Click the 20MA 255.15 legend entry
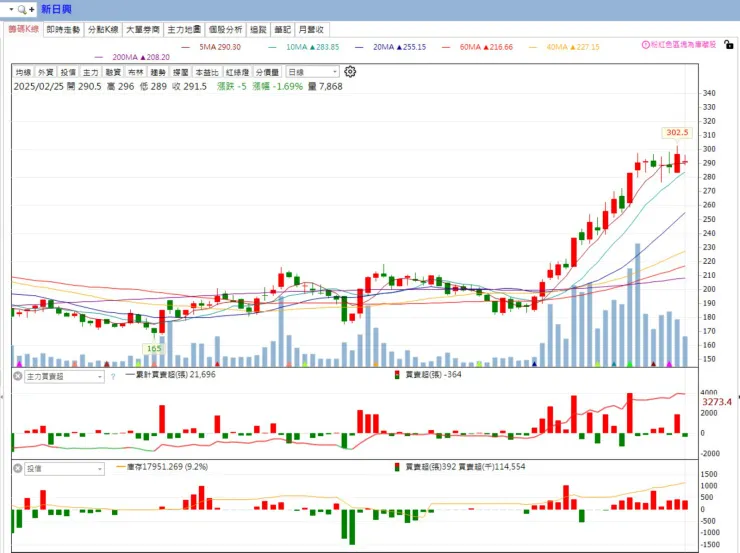Viewport: 740px width, 553px height. pos(390,47)
